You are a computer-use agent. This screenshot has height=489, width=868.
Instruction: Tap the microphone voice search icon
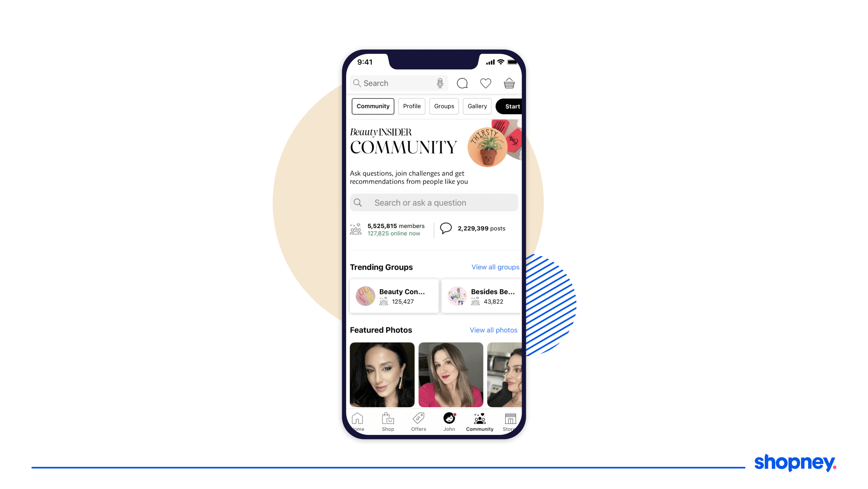click(440, 83)
